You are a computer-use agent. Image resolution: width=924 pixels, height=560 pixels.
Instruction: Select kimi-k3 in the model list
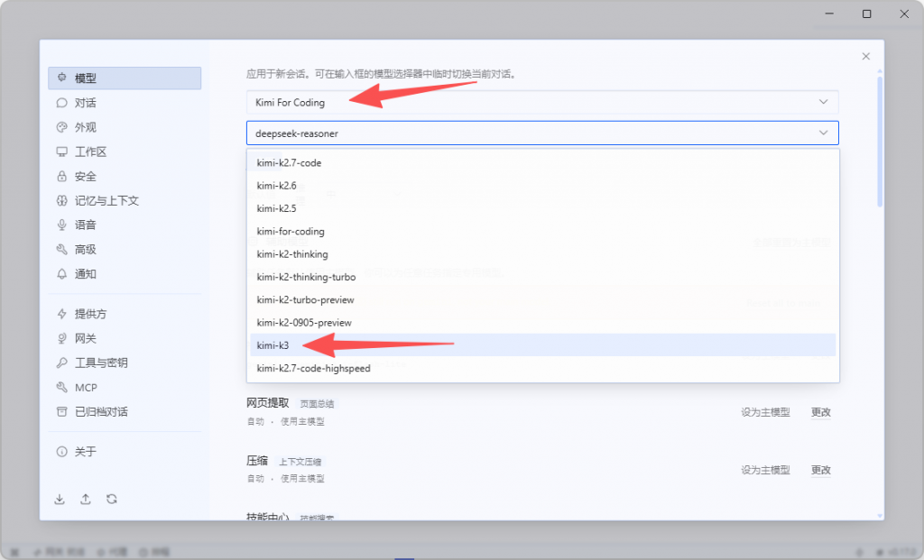[x=542, y=345]
